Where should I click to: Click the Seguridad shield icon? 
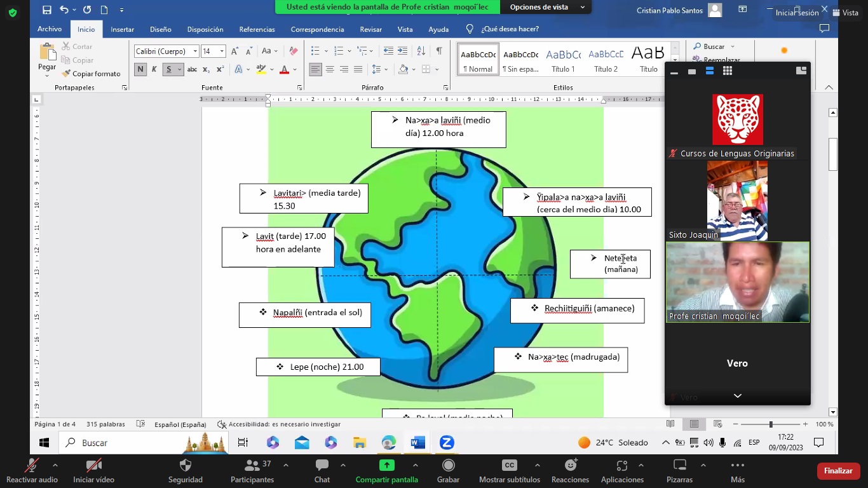click(x=186, y=466)
